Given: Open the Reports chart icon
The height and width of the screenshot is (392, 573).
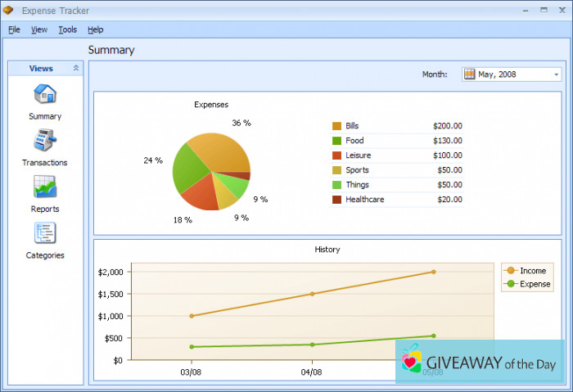Looking at the screenshot, I should [45, 187].
